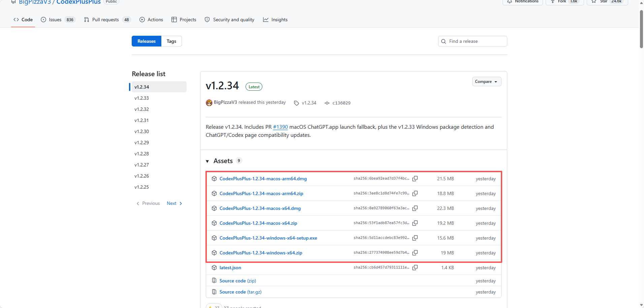Click the commit icon next to c136029

click(x=327, y=103)
